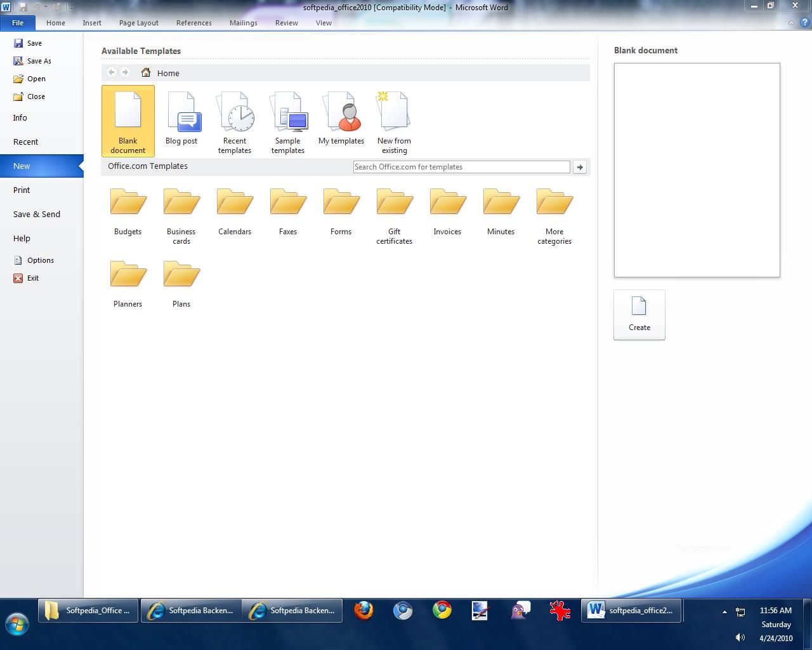Click Save As in the sidebar

(39, 61)
